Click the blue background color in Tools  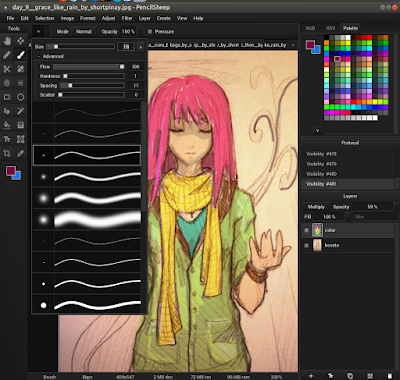tap(17, 176)
